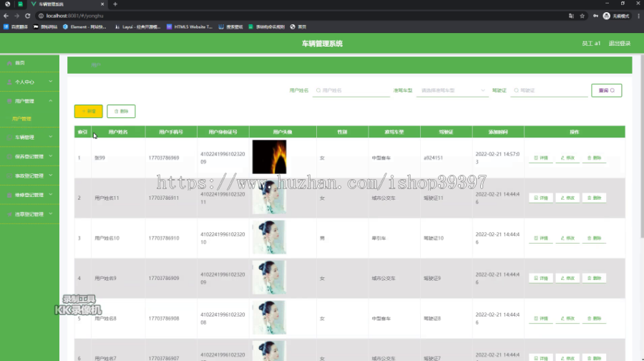Click 删除 for 用户姓名9
Viewport: 644px width, 361px height.
594,279
